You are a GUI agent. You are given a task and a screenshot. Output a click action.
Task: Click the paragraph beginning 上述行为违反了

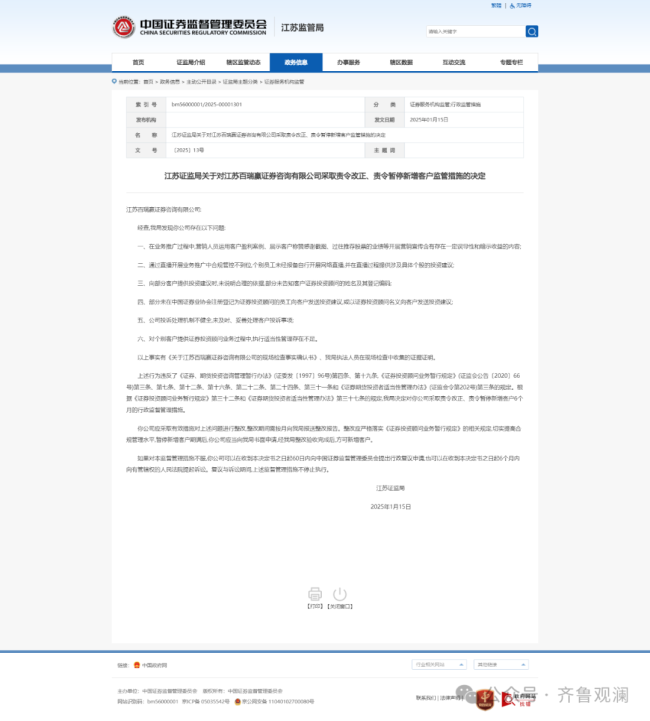(325, 393)
